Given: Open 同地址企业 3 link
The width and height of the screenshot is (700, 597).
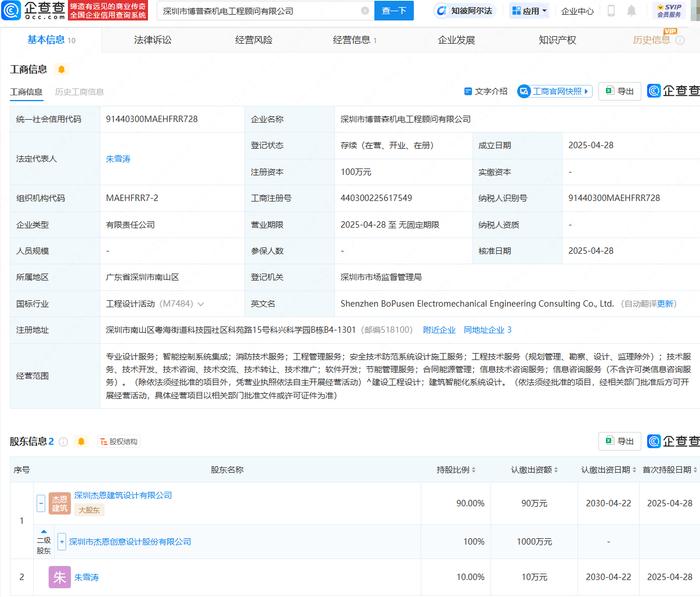Looking at the screenshot, I should (488, 330).
